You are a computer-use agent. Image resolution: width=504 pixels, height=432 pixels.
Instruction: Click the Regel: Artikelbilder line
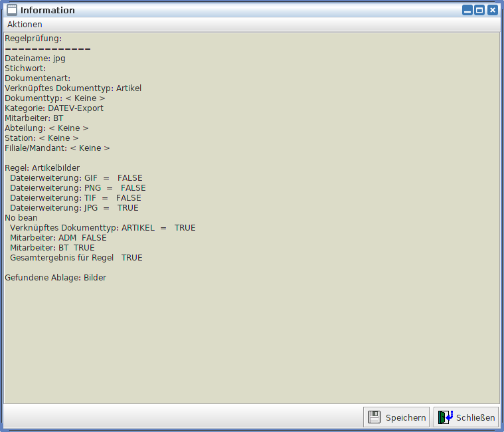(x=42, y=168)
